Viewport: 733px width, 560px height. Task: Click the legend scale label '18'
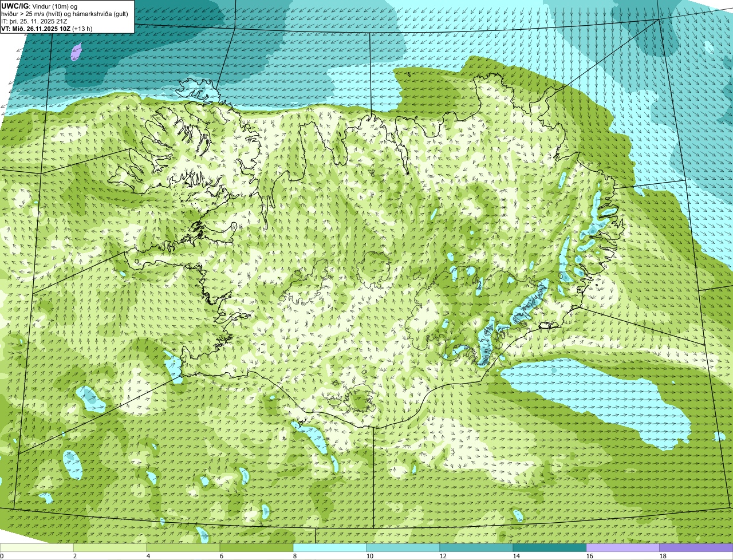(x=663, y=556)
